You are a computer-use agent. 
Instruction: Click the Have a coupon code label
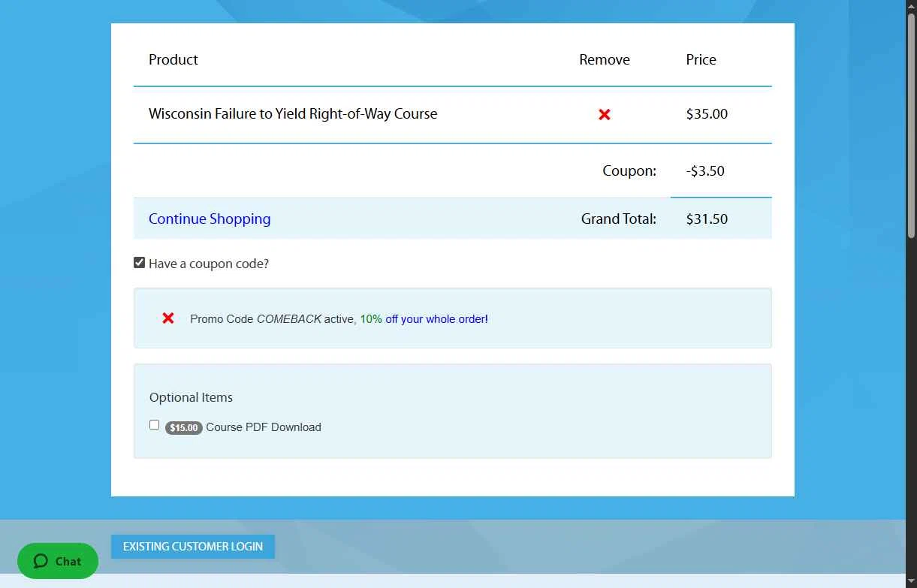(x=209, y=264)
